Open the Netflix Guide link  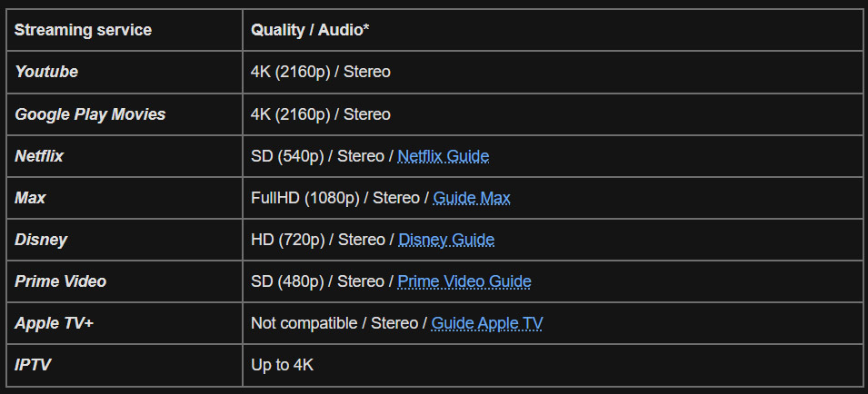click(x=443, y=156)
